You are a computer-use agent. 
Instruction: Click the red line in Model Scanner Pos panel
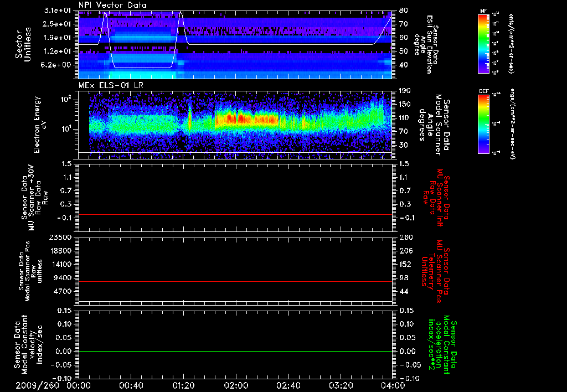[235, 281]
